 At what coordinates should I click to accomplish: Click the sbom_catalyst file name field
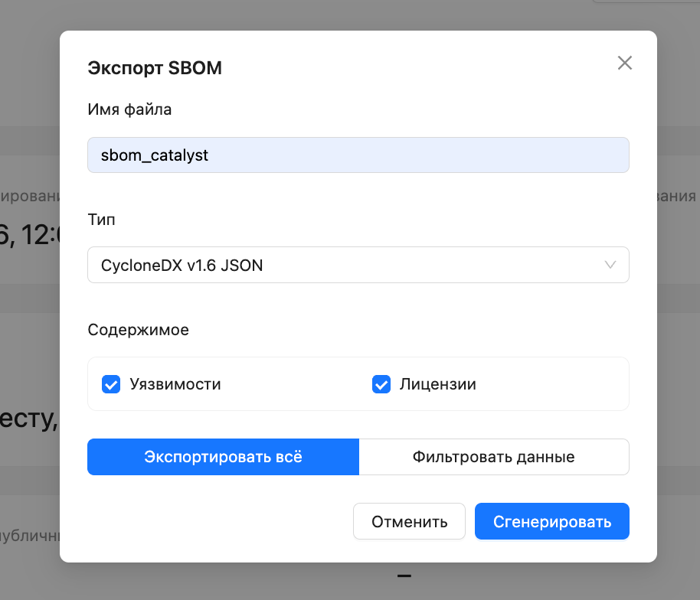coord(358,155)
